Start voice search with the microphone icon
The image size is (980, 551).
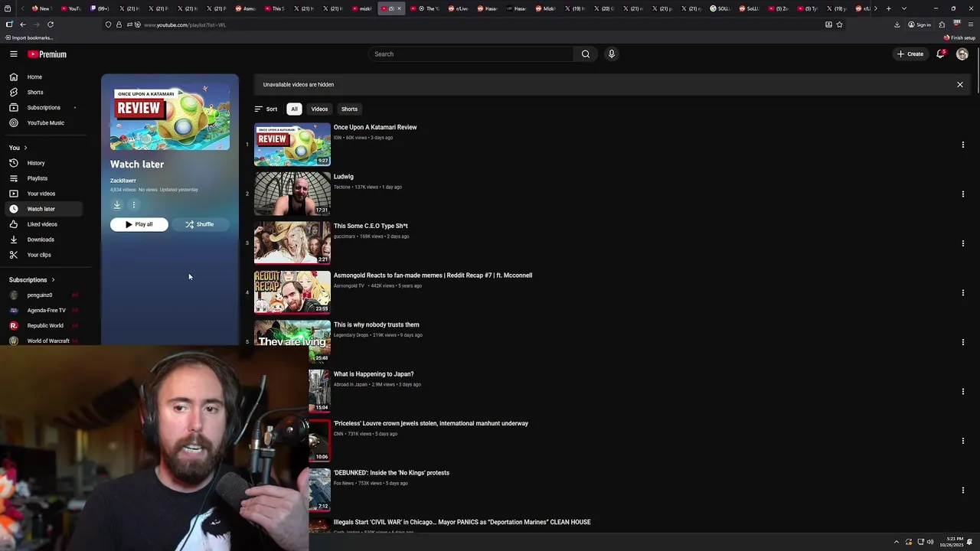pos(611,54)
